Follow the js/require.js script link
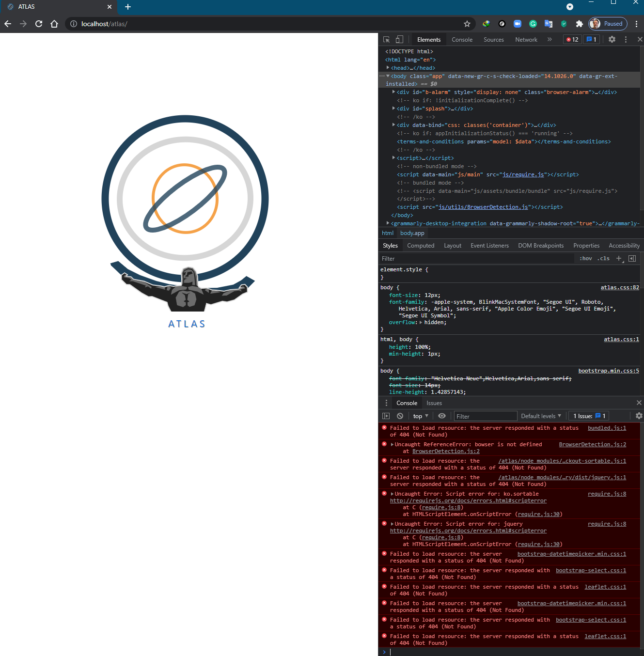Viewport: 644px width, 656px height. (523, 175)
